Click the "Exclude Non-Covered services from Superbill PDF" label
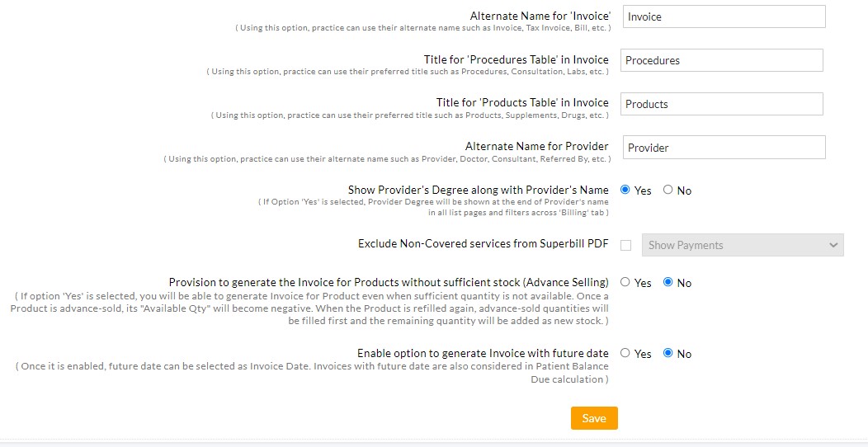Image resolution: width=868 pixels, height=447 pixels. [483, 243]
